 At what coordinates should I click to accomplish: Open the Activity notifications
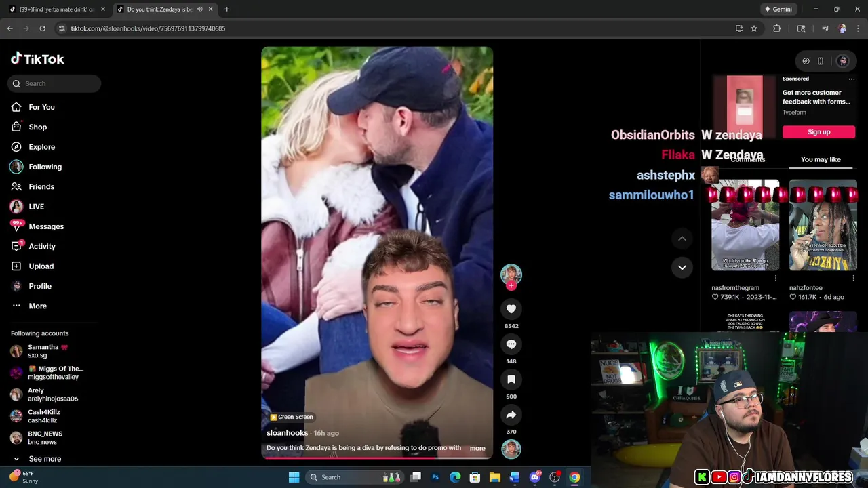click(41, 246)
